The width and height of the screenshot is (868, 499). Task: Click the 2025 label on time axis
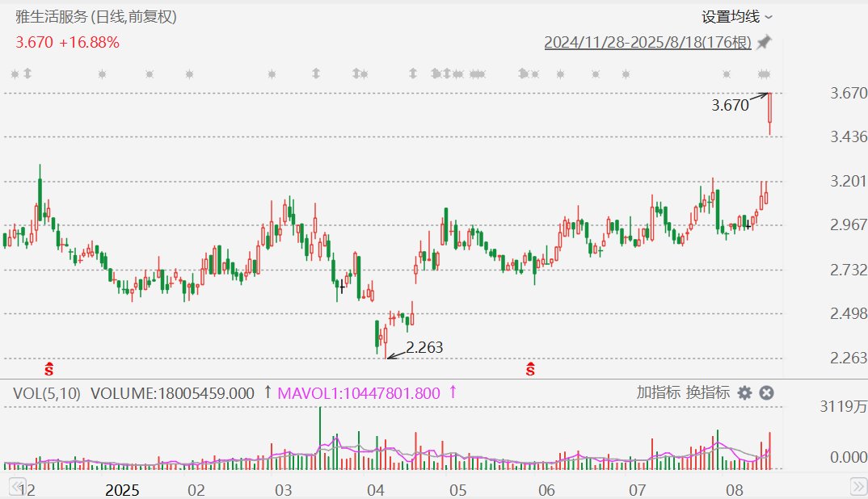[122, 489]
